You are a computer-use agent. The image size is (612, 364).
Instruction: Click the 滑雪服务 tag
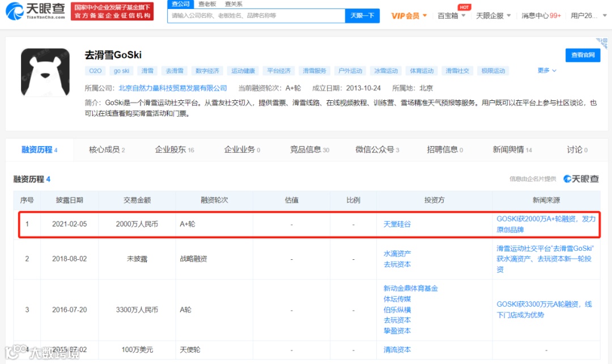314,71
